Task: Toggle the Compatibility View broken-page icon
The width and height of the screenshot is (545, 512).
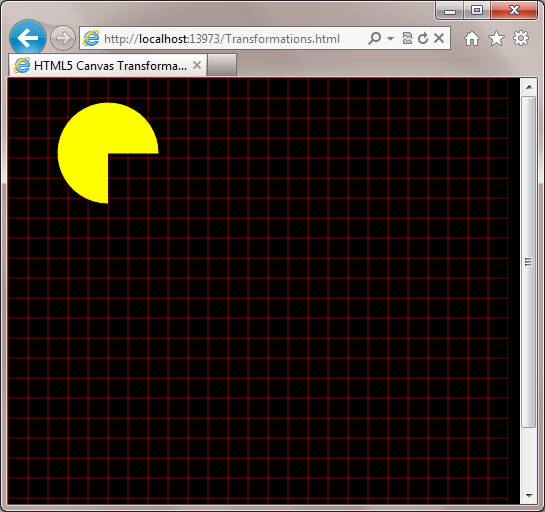Action: point(407,38)
